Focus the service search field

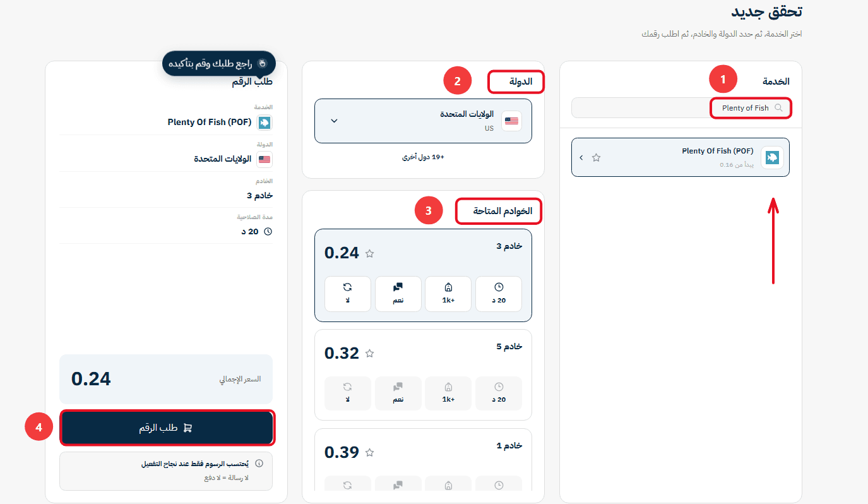pos(681,108)
